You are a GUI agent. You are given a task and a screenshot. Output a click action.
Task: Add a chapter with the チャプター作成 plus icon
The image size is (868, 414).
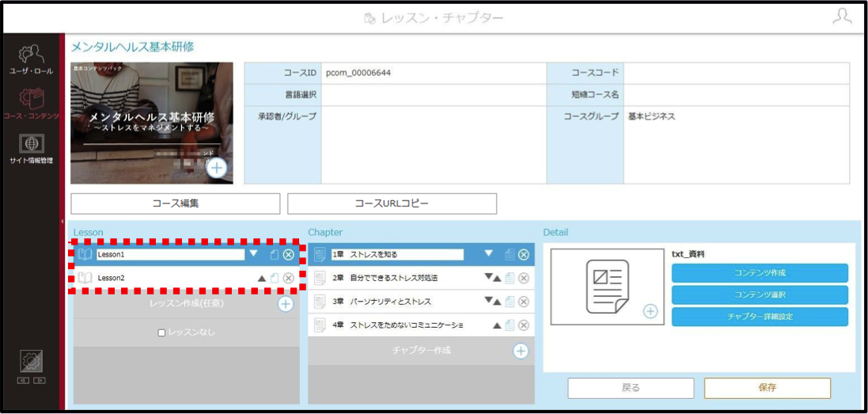[521, 351]
